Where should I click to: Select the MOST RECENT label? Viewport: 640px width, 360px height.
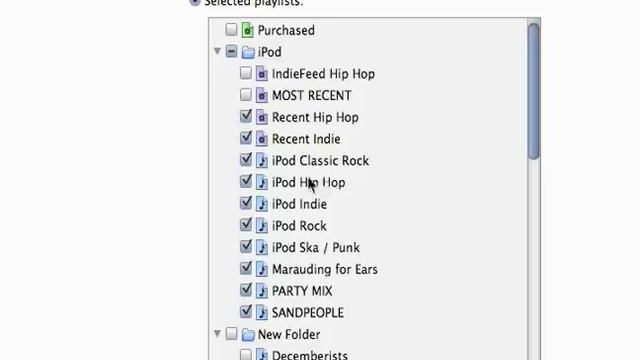pyautogui.click(x=312, y=96)
